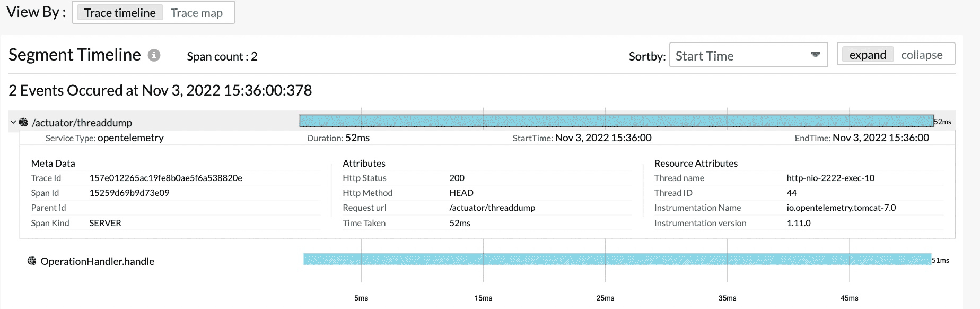This screenshot has height=309, width=980.
Task: Click the 25ms timeline axis label
Action: (x=605, y=298)
